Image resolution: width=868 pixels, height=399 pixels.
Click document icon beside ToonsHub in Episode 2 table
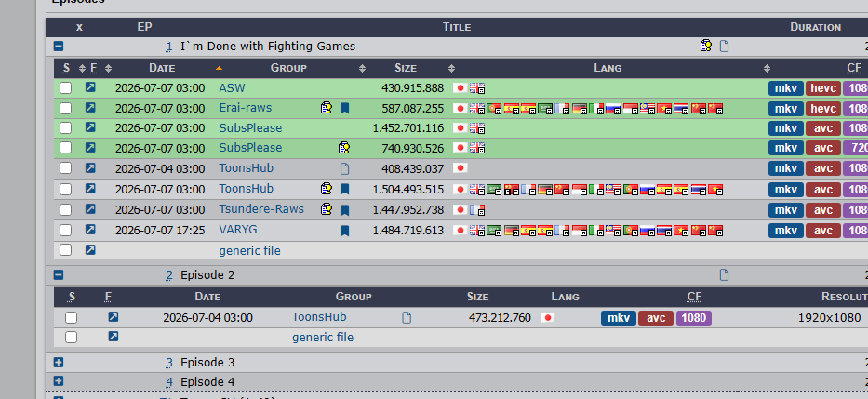[407, 318]
